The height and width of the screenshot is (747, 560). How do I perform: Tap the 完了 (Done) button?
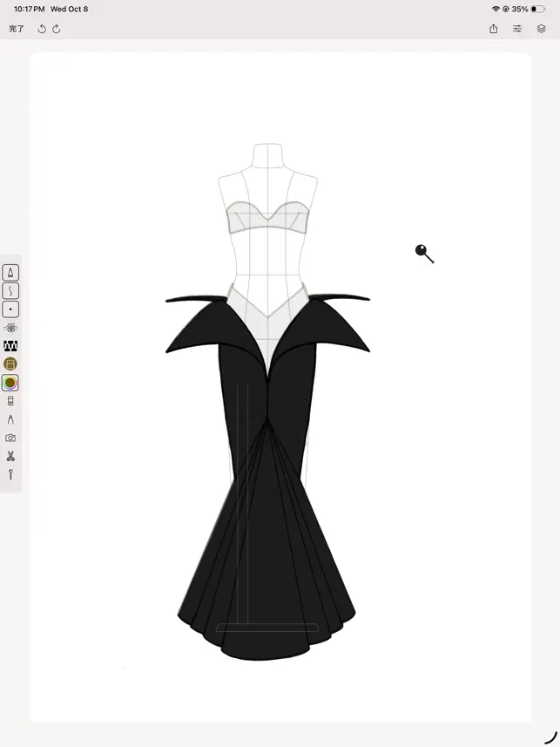(x=17, y=29)
